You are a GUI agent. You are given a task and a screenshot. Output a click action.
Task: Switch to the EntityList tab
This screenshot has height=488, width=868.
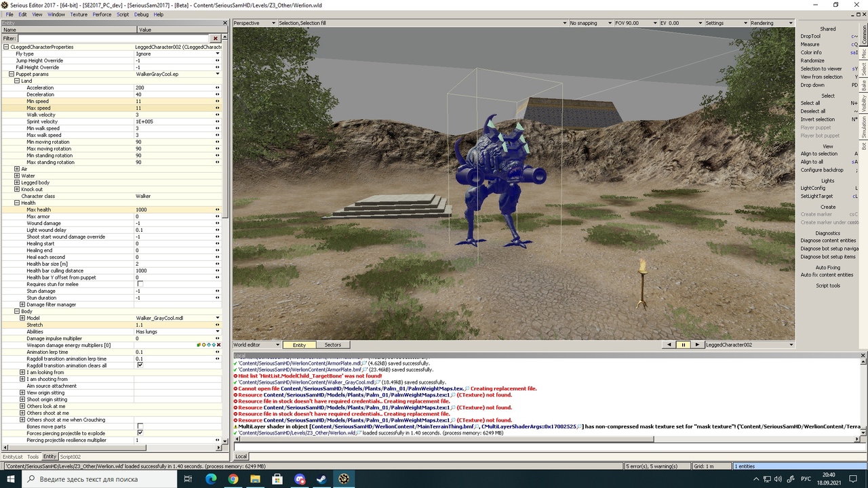[13, 457]
